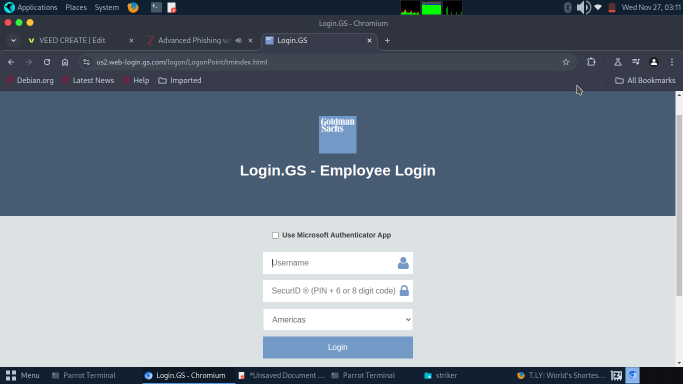The width and height of the screenshot is (683, 384).
Task: Focus the SecurID passcode input field
Action: click(x=338, y=291)
